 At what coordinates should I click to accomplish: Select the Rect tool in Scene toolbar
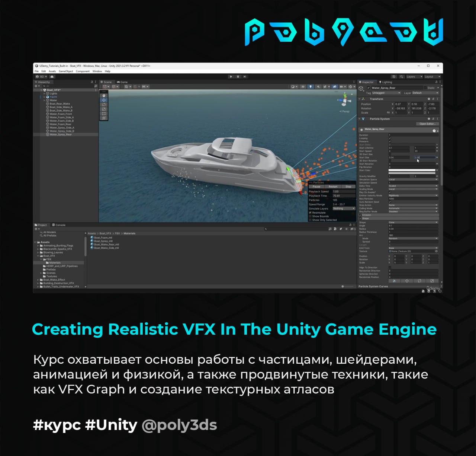coord(104,114)
